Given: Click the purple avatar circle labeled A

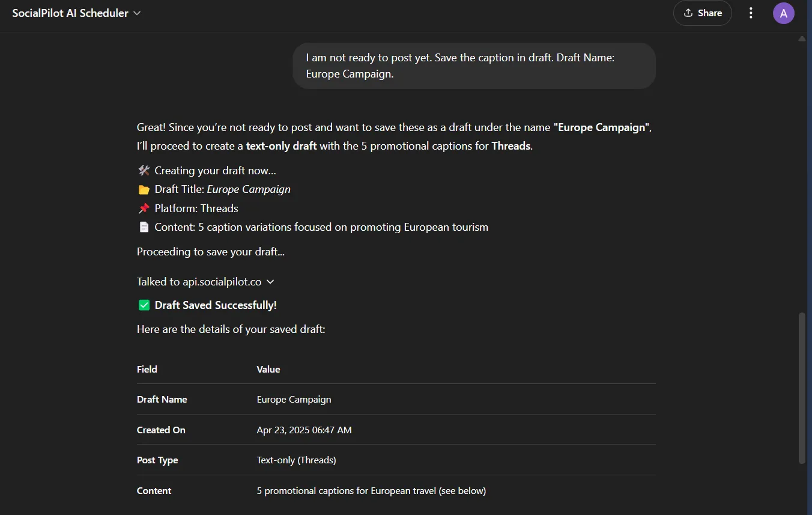Looking at the screenshot, I should click(x=784, y=13).
